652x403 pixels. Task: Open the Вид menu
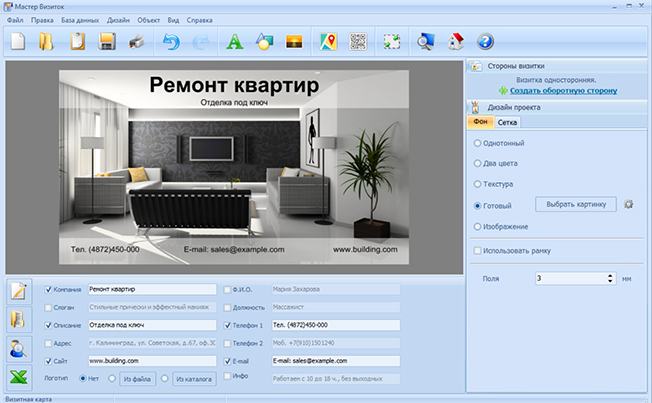click(173, 20)
